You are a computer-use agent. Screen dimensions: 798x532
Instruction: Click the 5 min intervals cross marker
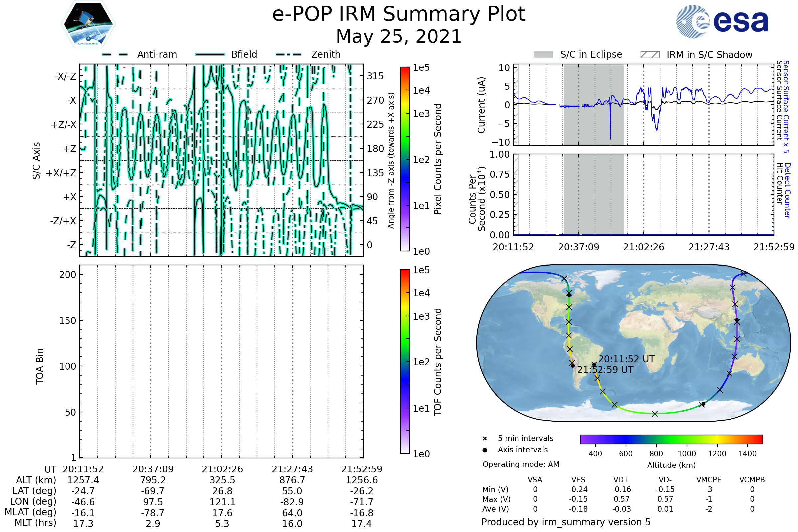(x=485, y=439)
